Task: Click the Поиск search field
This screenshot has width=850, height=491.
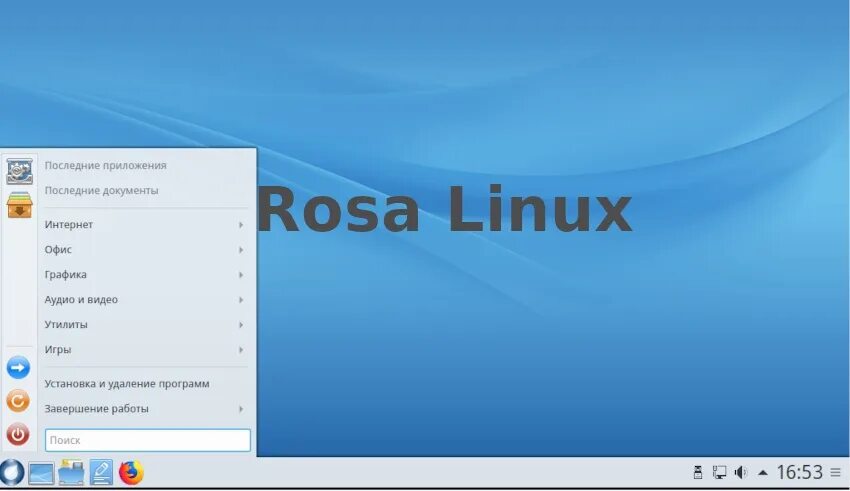Action: tap(147, 440)
